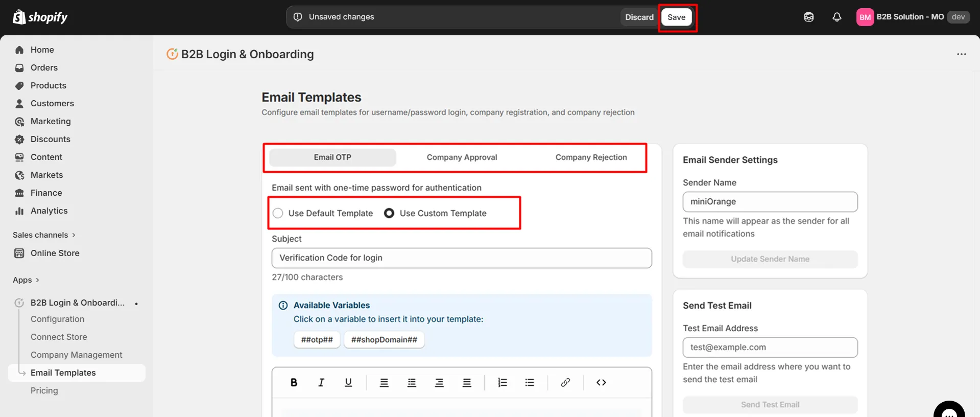The image size is (980, 417).
Task: Switch to the Email OTP tab
Action: 332,157
